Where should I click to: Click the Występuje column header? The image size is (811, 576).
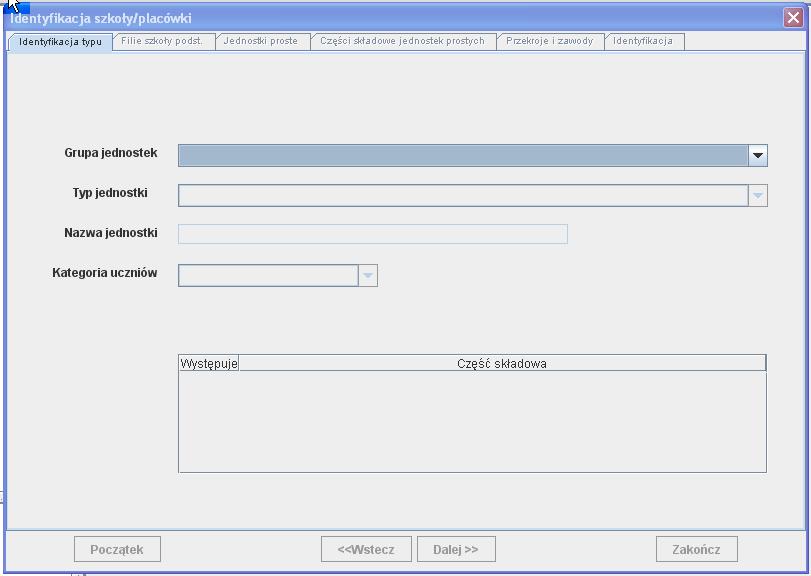(208, 363)
